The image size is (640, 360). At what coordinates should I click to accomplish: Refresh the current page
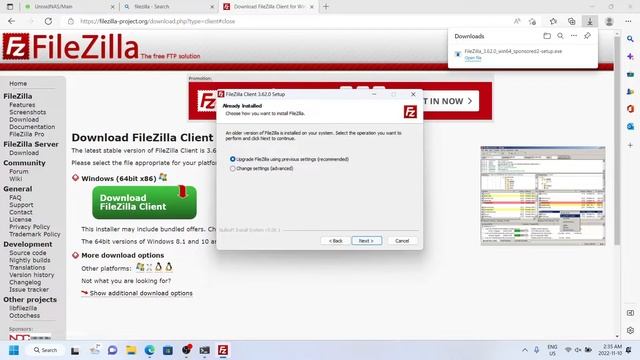(48, 21)
